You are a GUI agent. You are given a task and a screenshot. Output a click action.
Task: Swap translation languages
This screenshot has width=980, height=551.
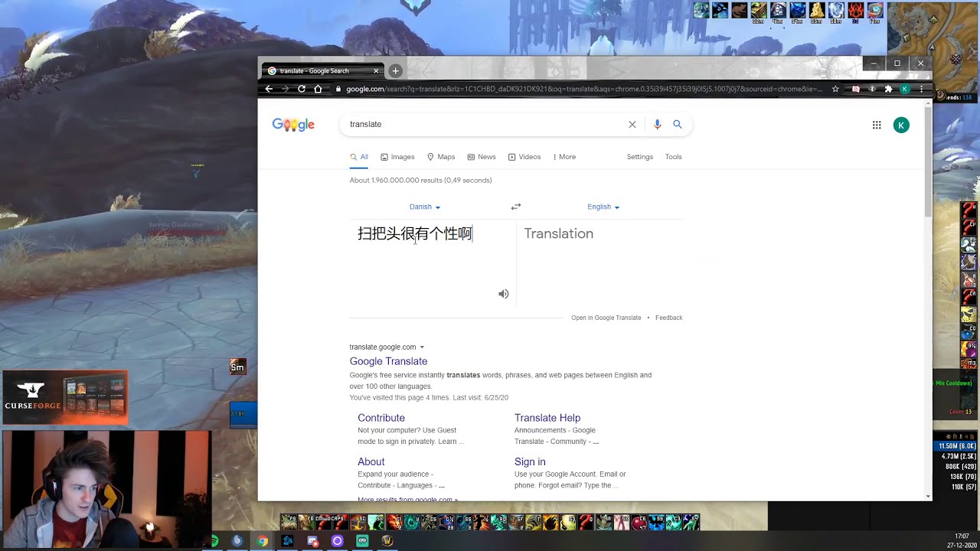click(516, 207)
